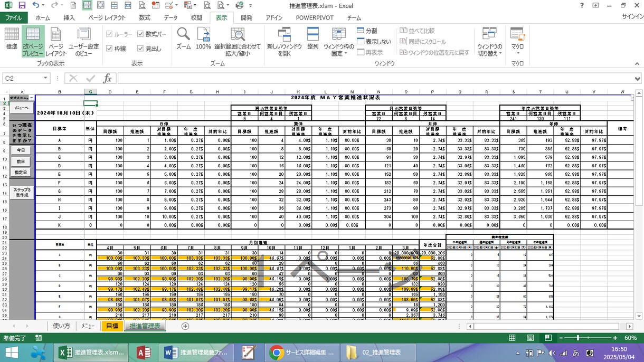Open the Zoom (ズーム) dialog
This screenshot has width=644, height=362.
pyautogui.click(x=184, y=38)
